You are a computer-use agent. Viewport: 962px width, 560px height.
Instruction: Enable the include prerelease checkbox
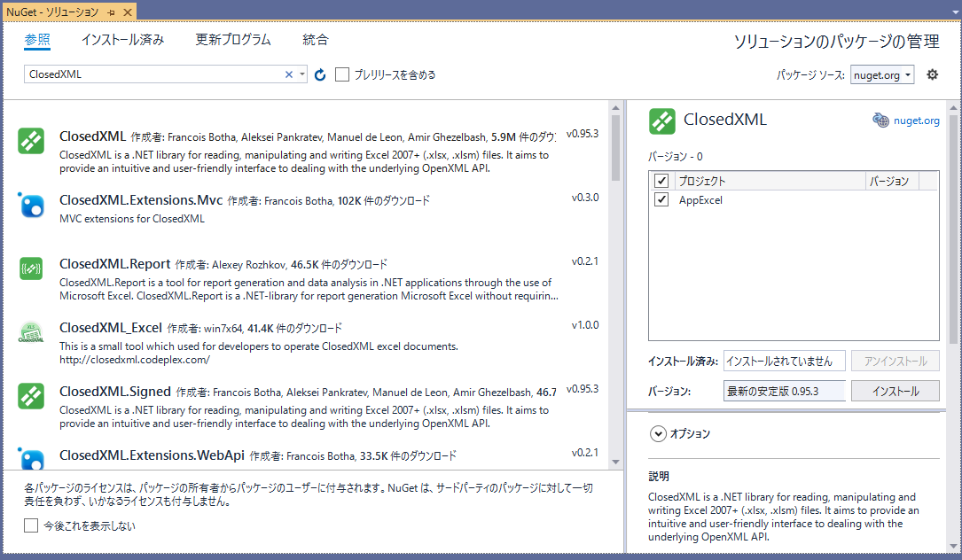click(342, 75)
